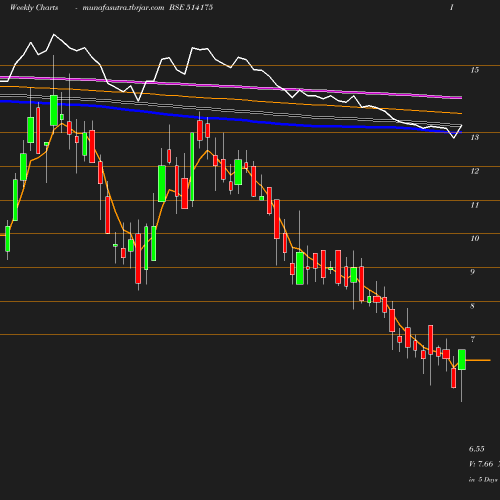Screen dimensions: 500x500
Task: Click the price axis label 7
Action: tap(472, 339)
